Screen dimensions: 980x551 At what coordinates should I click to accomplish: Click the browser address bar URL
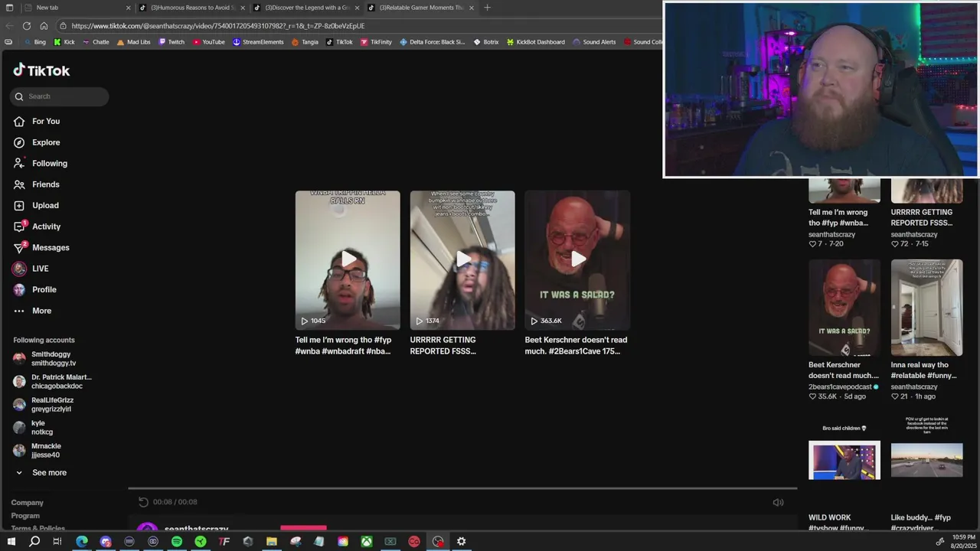[x=217, y=25]
